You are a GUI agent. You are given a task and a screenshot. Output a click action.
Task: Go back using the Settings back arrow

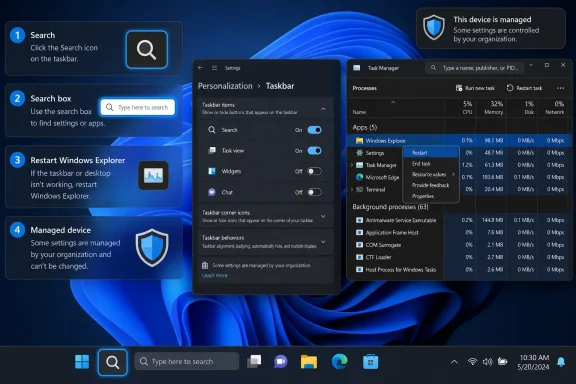pos(200,68)
